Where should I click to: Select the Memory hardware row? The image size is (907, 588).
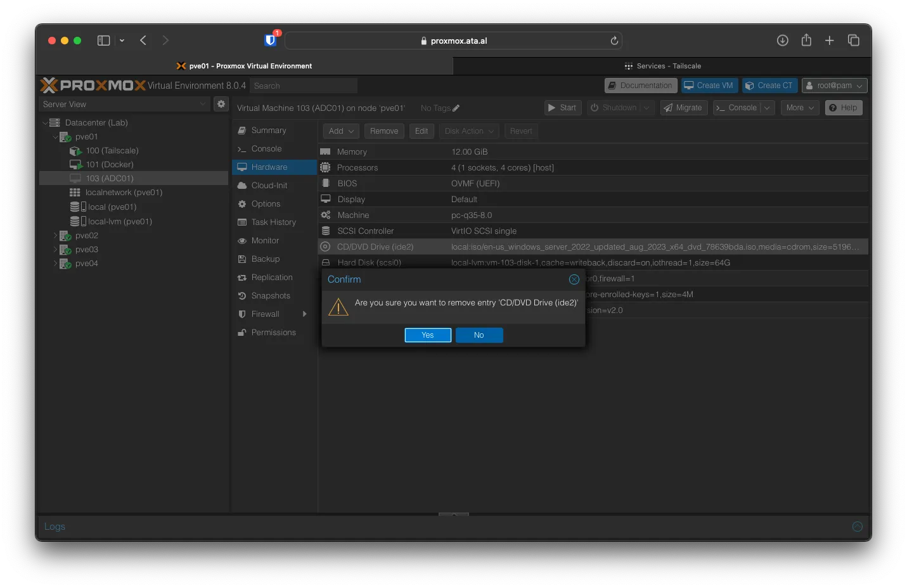593,152
